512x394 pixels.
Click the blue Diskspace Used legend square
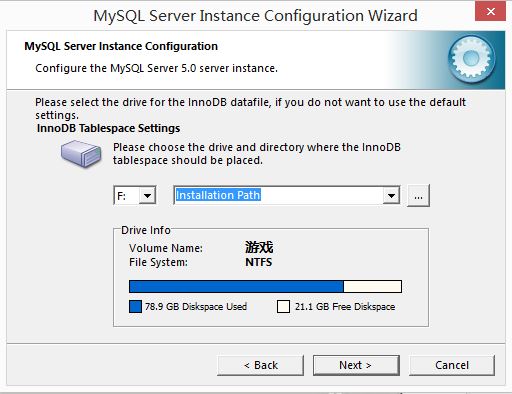click(135, 306)
